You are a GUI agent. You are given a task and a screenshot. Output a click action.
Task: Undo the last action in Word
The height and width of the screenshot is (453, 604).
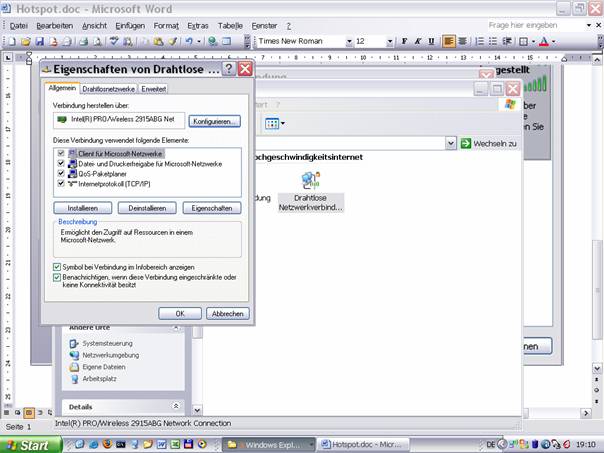click(189, 41)
